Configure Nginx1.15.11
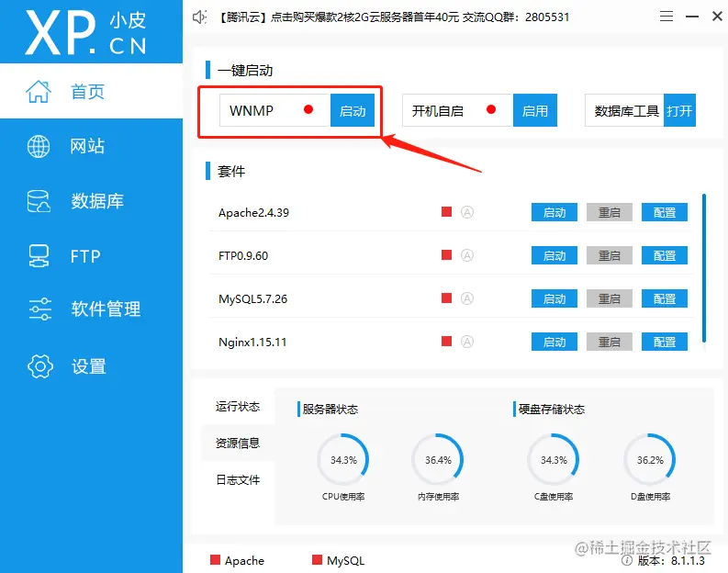Image resolution: width=728 pixels, height=573 pixels. 665,342
